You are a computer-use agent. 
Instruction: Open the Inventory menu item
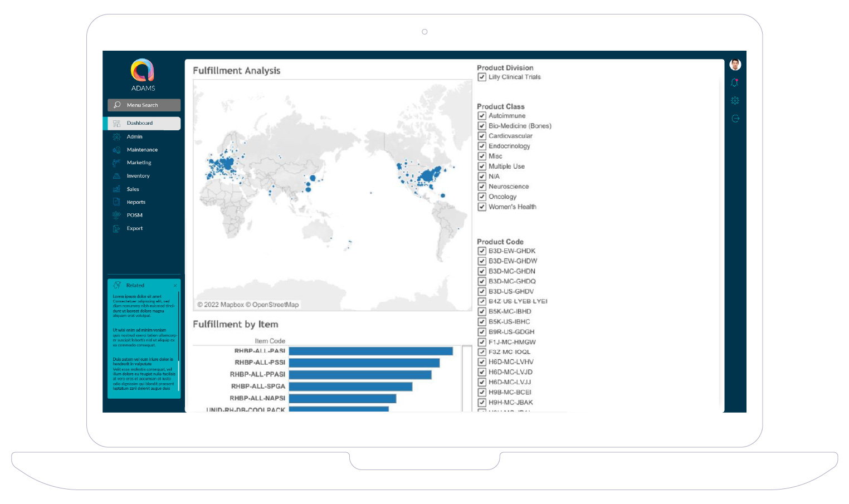click(138, 176)
